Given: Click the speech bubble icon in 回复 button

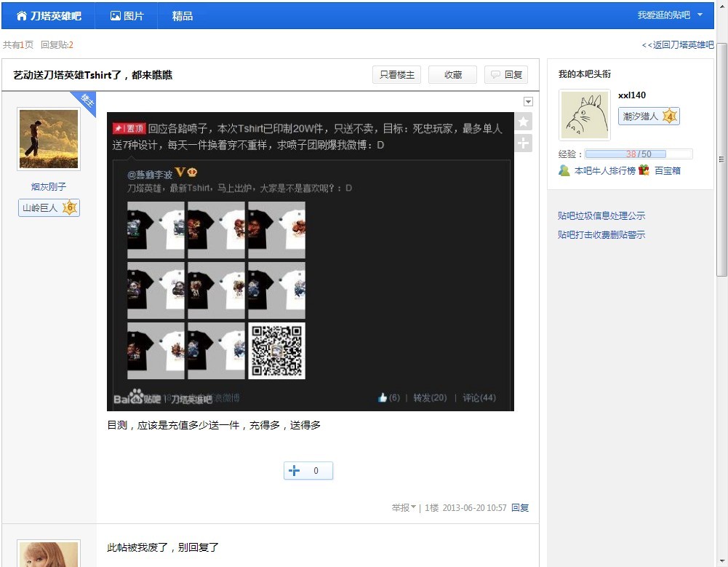Looking at the screenshot, I should (x=495, y=74).
